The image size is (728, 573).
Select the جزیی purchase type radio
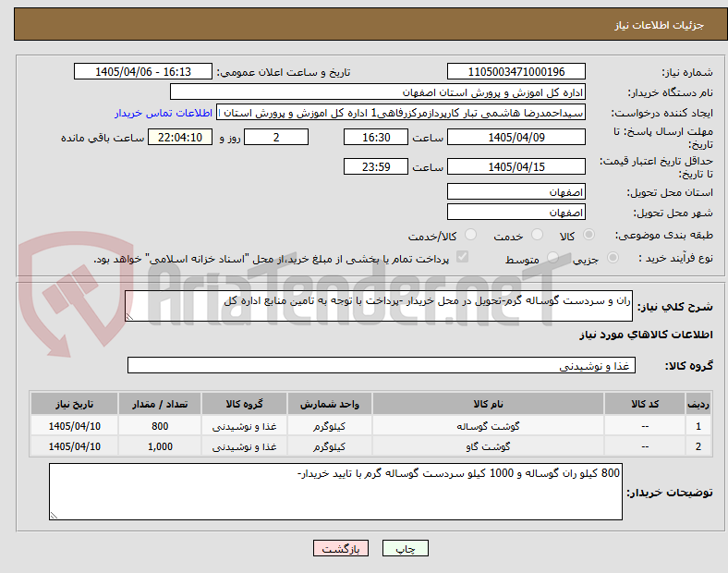click(613, 258)
